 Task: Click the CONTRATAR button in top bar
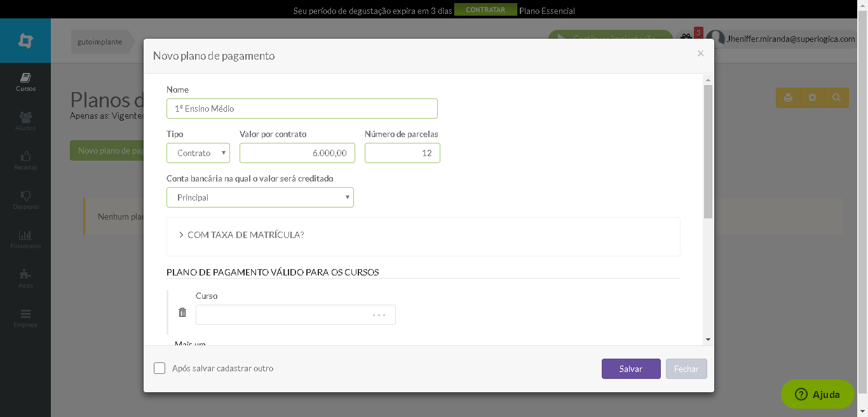point(485,10)
